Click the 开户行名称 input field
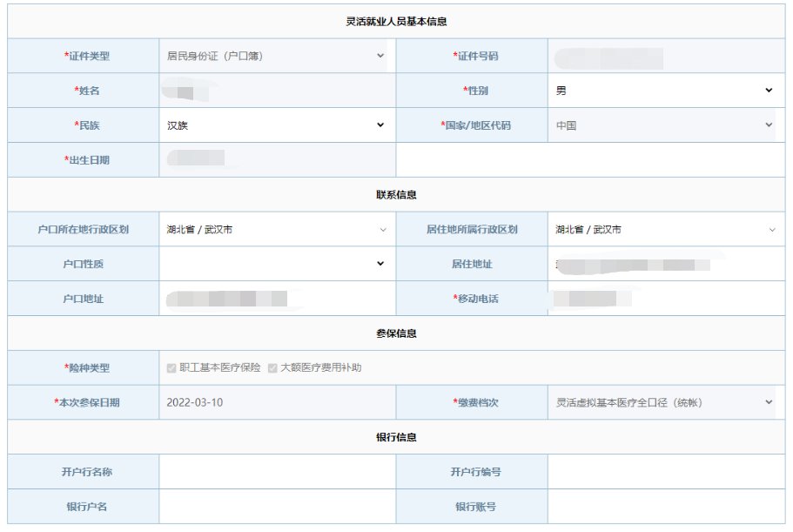Screen dimensions: 793x532 (276, 472)
